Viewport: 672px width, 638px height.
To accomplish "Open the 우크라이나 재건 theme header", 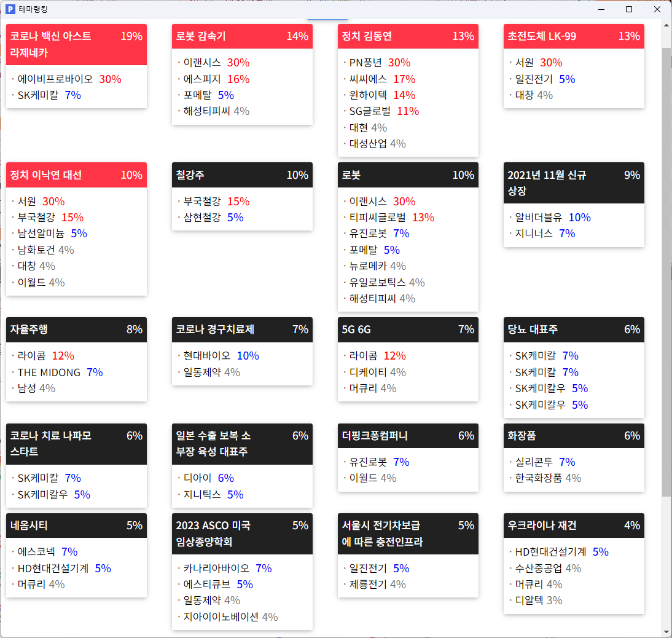I will click(x=574, y=526).
